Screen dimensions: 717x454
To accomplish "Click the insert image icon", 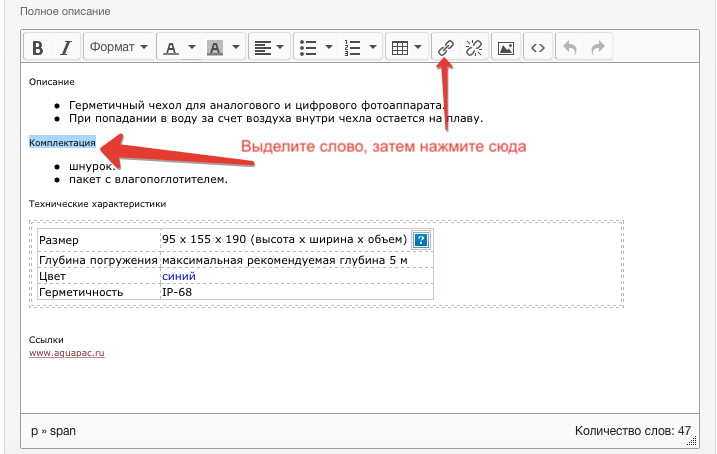I will [506, 47].
